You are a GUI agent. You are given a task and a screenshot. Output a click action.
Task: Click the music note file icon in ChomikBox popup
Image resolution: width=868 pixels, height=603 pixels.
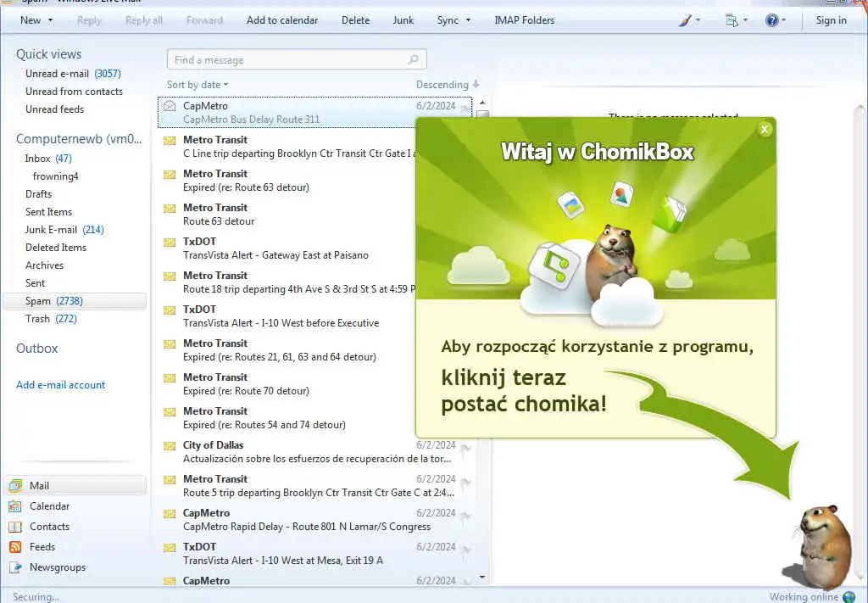pos(554,265)
